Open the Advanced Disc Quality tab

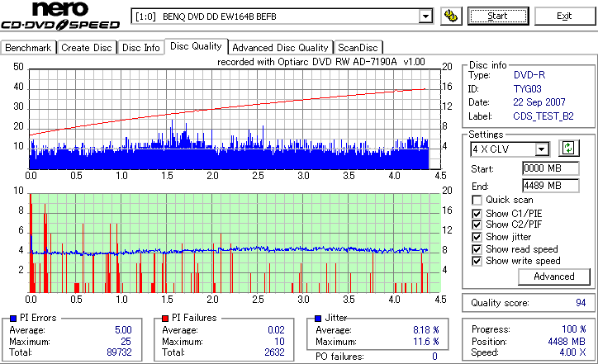(280, 48)
